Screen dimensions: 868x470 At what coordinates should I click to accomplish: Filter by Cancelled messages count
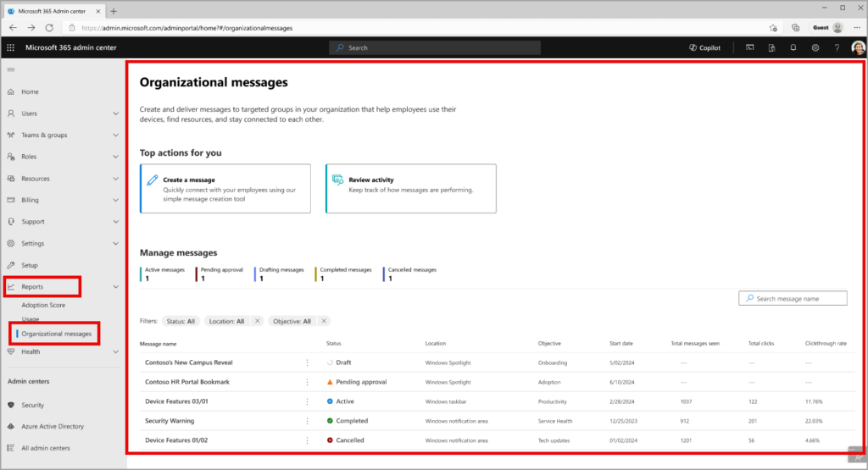pyautogui.click(x=410, y=274)
